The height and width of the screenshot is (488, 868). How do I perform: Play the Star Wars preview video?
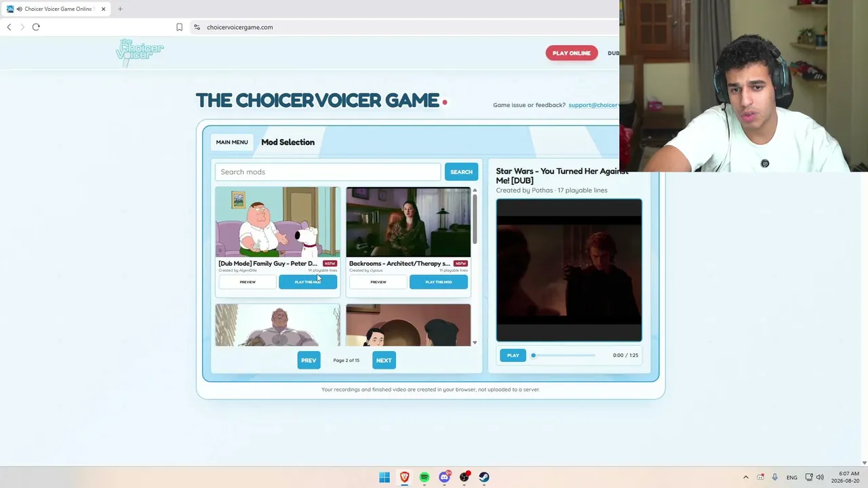tap(513, 355)
